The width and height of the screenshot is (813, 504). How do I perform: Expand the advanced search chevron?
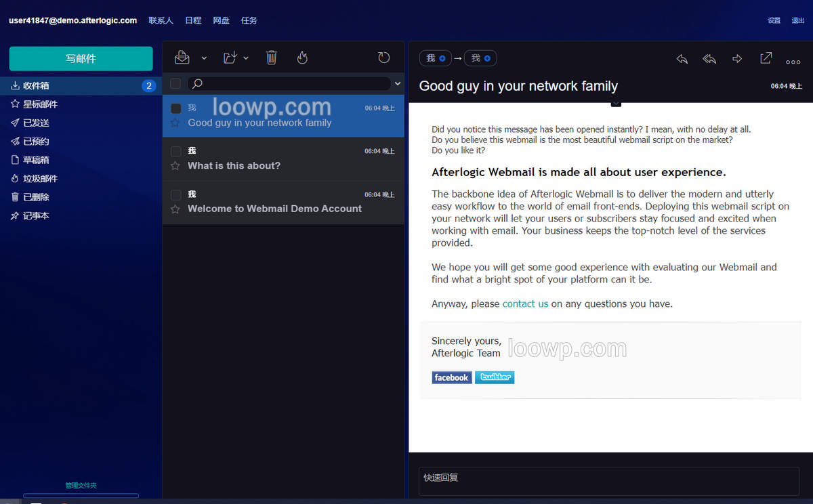click(x=398, y=83)
